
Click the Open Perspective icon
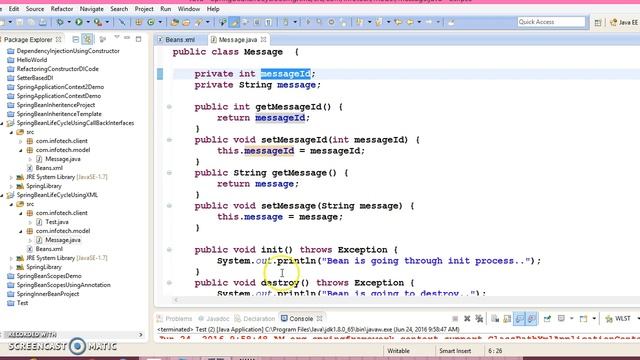(x=598, y=22)
